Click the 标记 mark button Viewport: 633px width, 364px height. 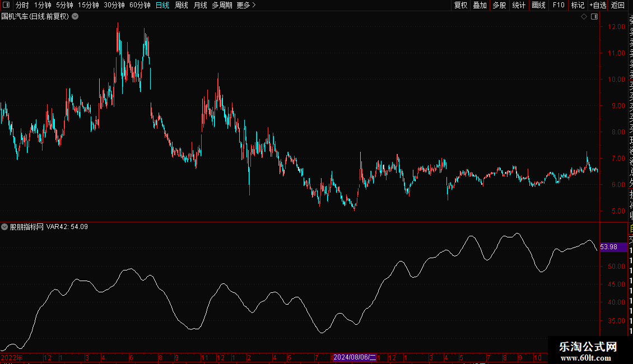click(578, 5)
